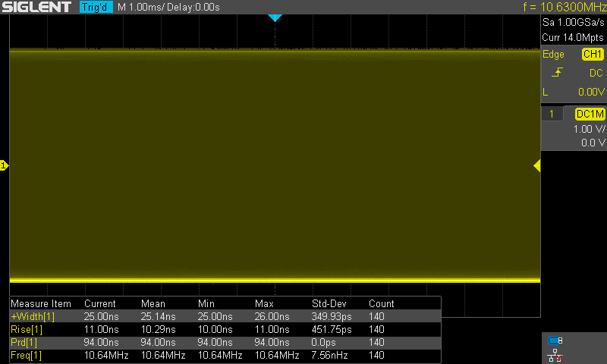Click the Min column header
Screen dimensions: 607x364
(206, 303)
